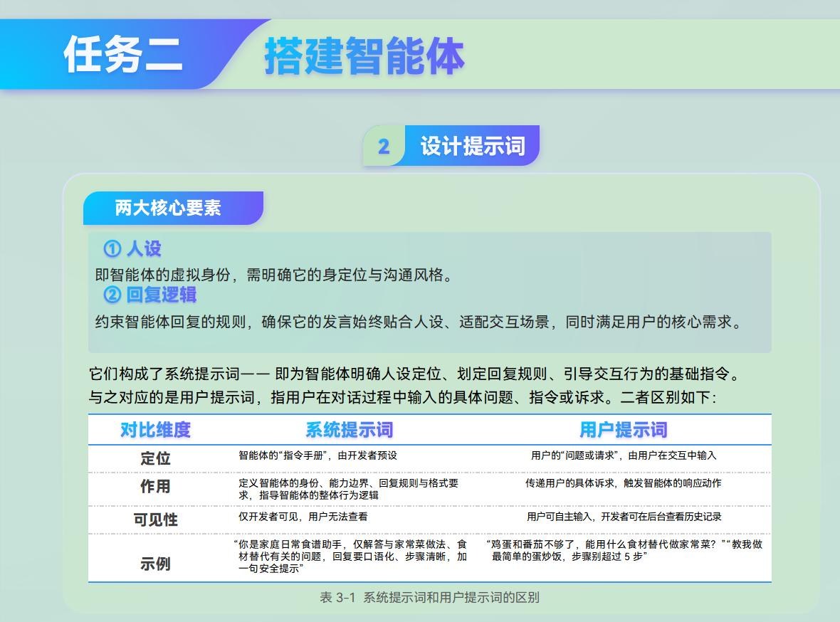
Task: Click the 对比维度 column header
Action: [x=155, y=430]
